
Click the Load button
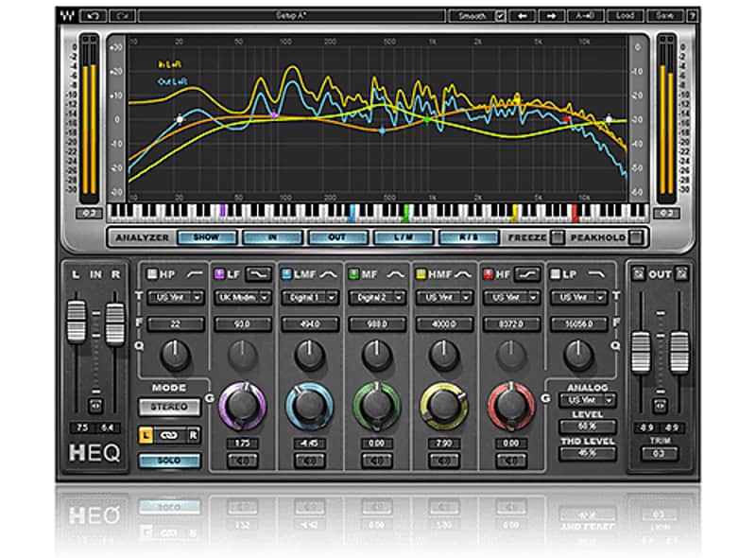(x=625, y=16)
